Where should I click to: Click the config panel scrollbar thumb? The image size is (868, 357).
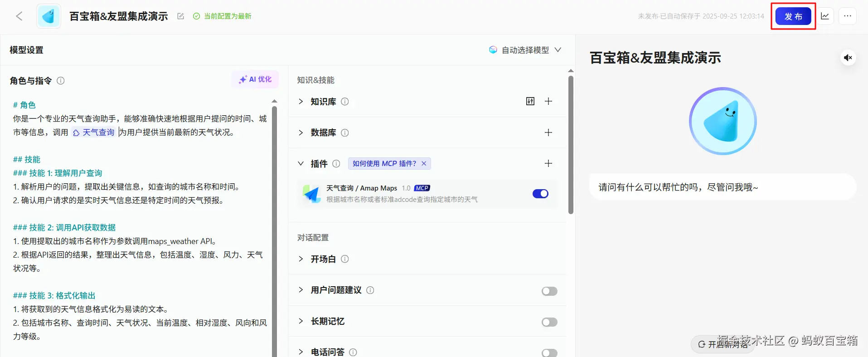(571, 145)
